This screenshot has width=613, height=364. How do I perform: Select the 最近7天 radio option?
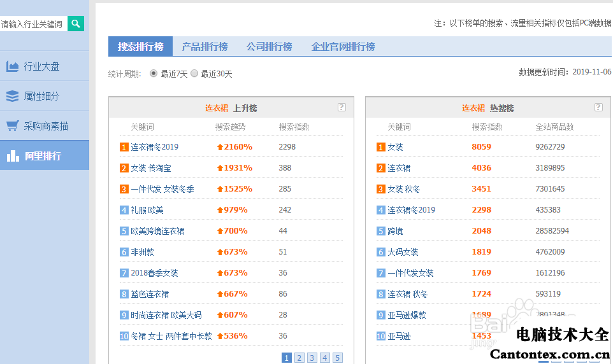(x=154, y=74)
